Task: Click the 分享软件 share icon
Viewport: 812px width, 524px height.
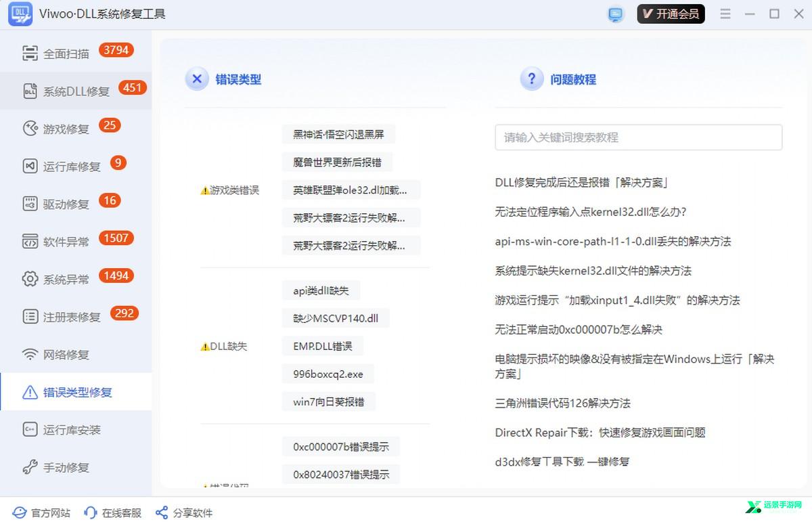Action: pos(161,512)
